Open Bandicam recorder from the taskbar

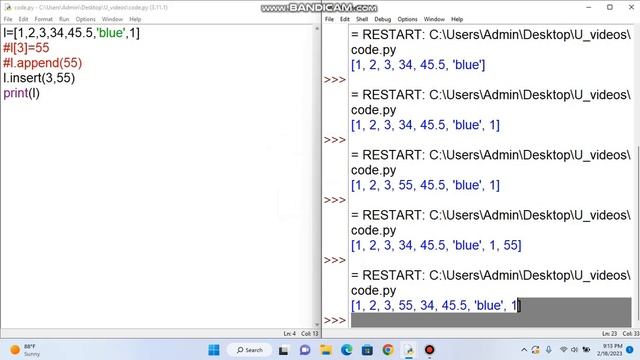[429, 350]
